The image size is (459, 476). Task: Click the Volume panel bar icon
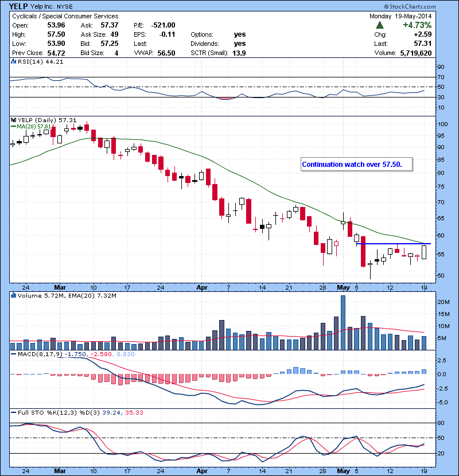pos(13,295)
